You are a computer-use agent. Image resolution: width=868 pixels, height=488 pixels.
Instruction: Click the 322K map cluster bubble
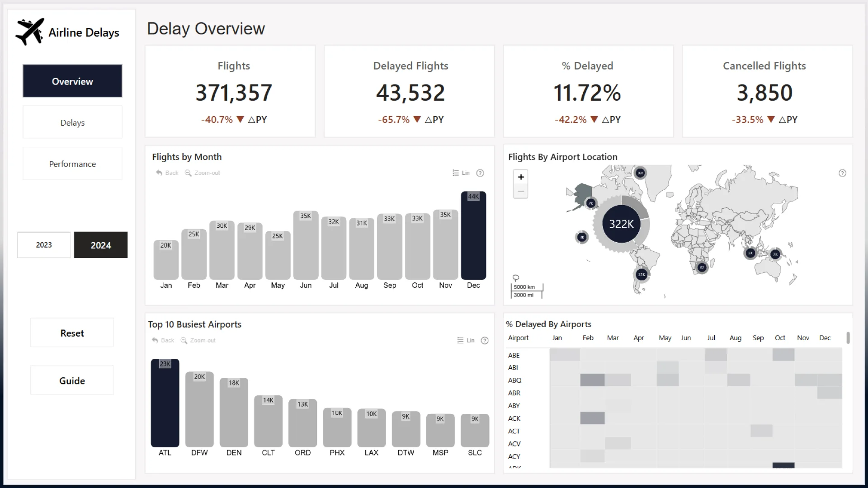(621, 224)
